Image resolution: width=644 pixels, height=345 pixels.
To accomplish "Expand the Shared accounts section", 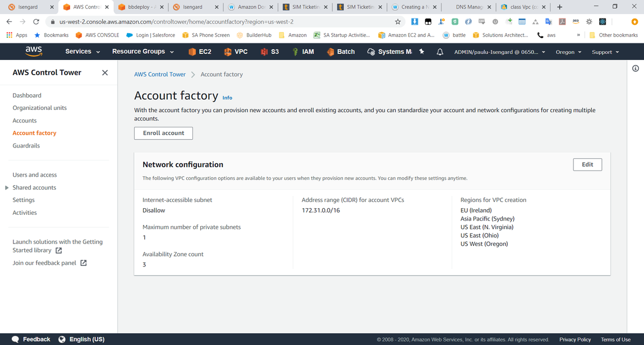I will tap(7, 188).
